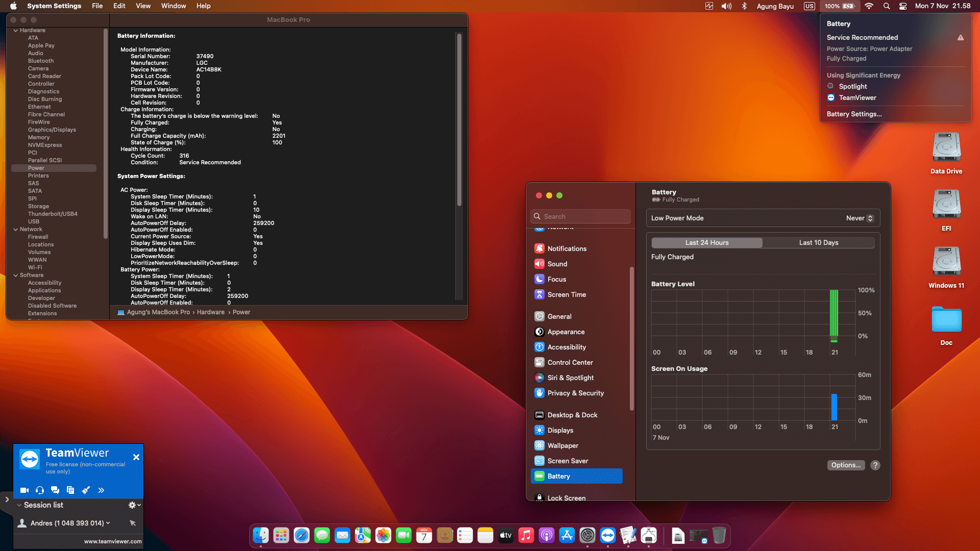
Task: Open Sound settings in sidebar
Action: [x=577, y=264]
